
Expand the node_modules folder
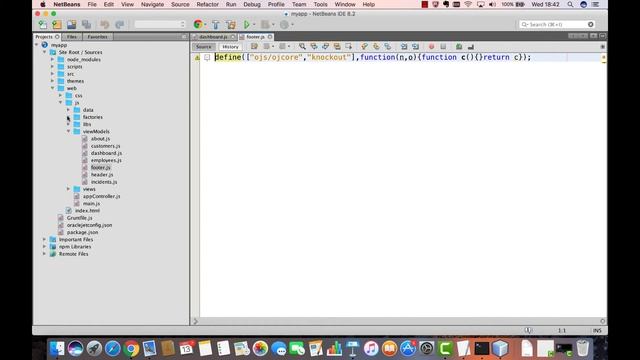52,60
